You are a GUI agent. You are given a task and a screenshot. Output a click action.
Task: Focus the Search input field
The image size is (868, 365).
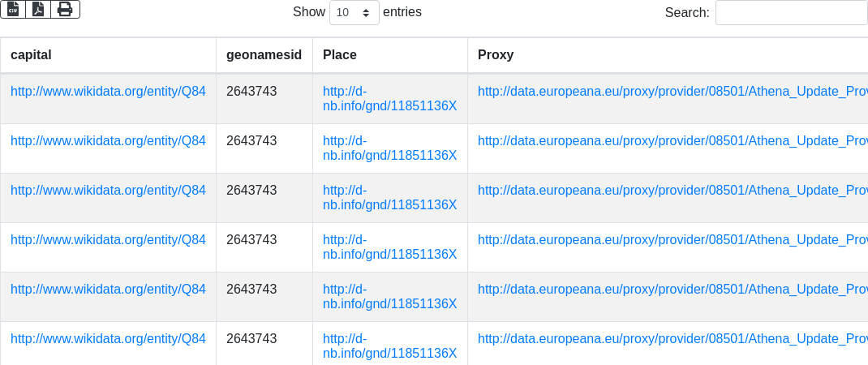[791, 13]
